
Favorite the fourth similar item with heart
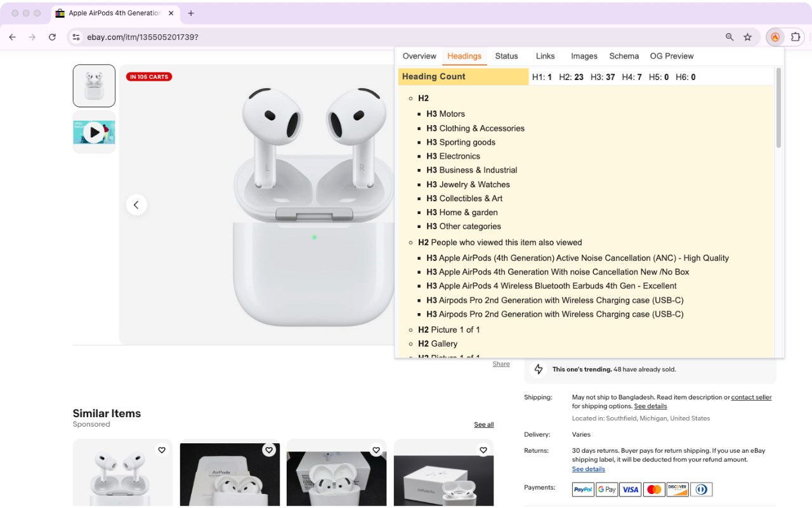tap(483, 450)
